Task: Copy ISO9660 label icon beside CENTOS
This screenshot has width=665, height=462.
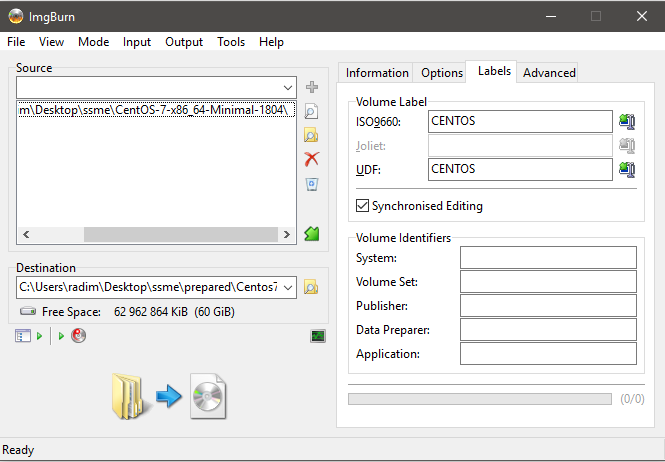Action: click(627, 122)
